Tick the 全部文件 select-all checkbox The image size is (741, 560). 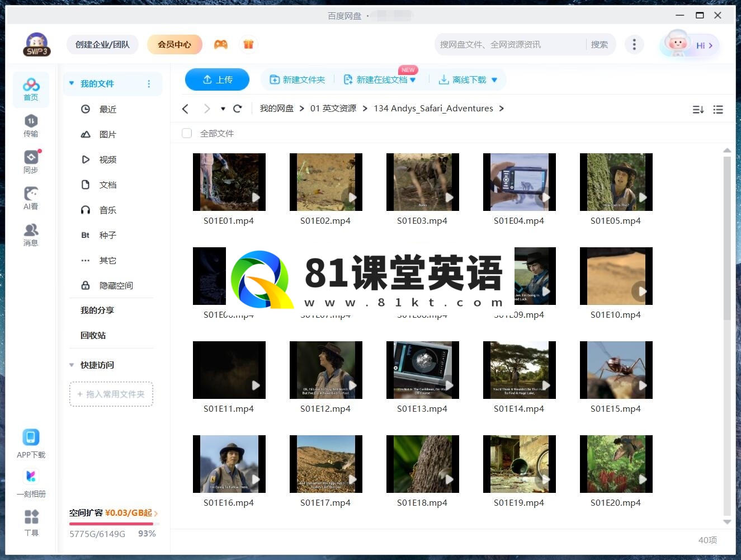coord(187,133)
